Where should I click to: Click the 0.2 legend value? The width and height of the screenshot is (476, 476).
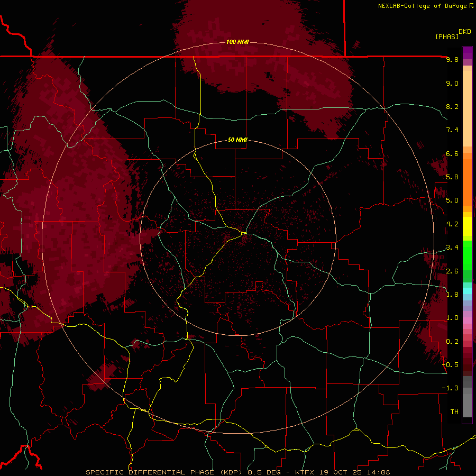pos(452,342)
